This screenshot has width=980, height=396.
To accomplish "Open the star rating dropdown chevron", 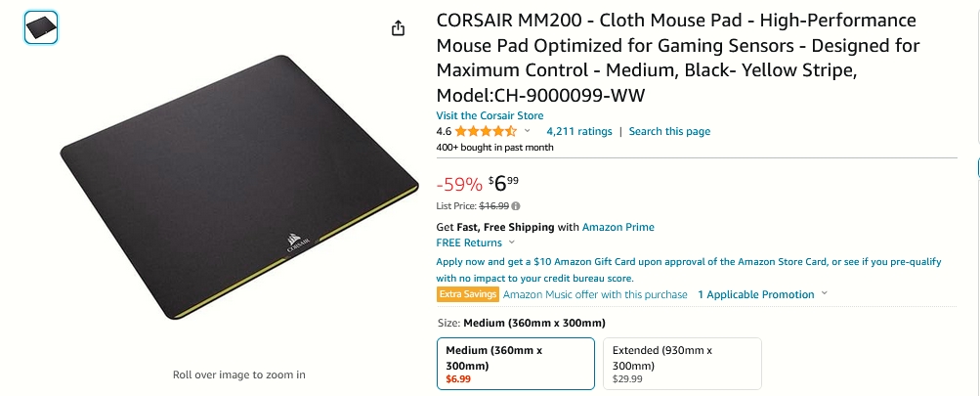I will click(527, 131).
